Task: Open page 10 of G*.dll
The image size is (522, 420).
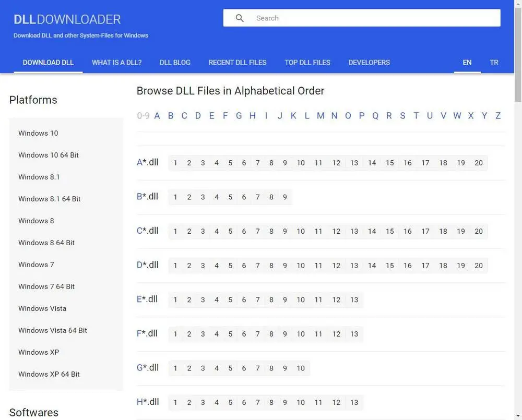Action: [x=301, y=368]
